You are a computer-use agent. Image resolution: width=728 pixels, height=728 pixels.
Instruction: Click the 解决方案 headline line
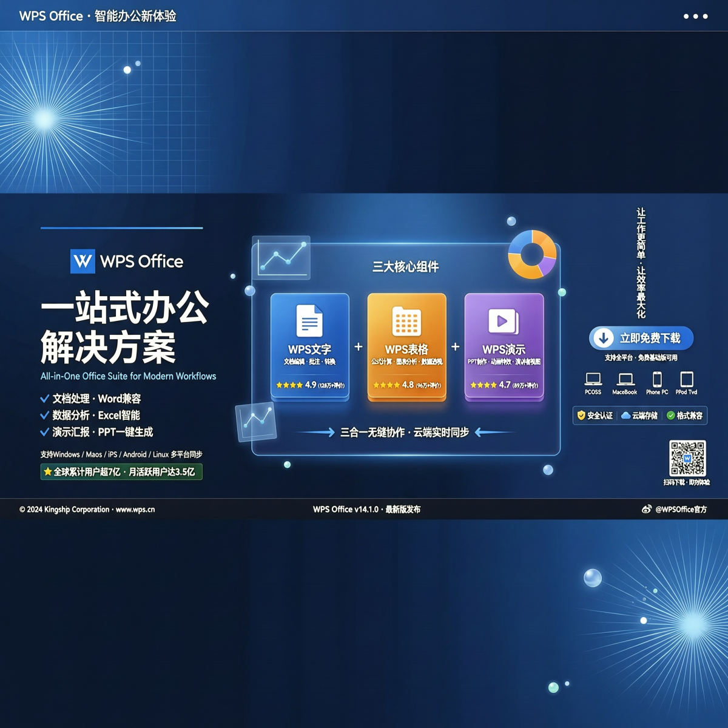point(108,347)
